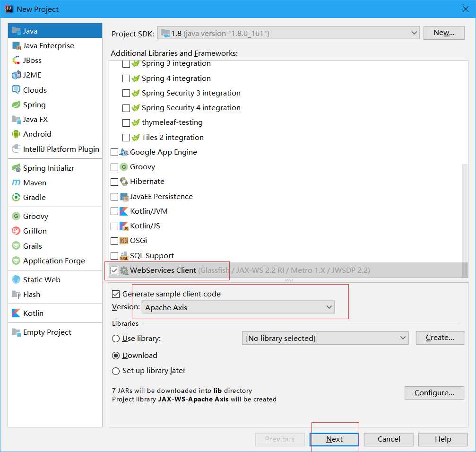Screen dimensions: 476x452
Task: Click the J2ME cube icon
Action: pyautogui.click(x=16, y=75)
